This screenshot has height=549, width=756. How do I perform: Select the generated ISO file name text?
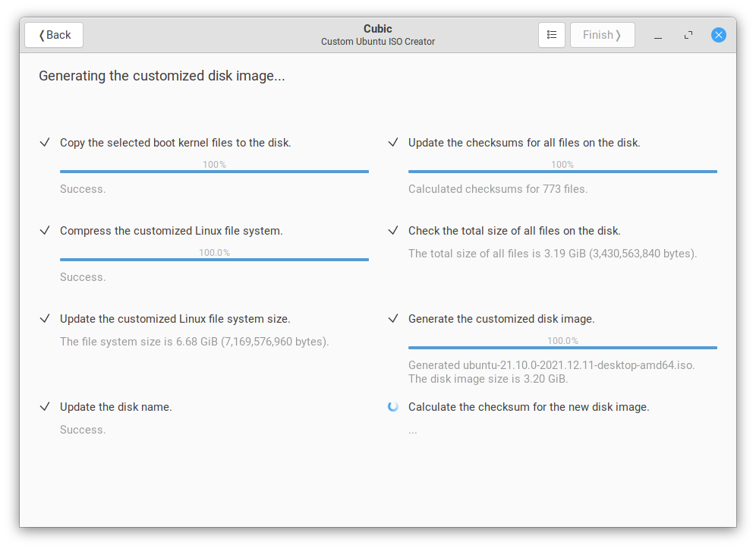click(578, 365)
